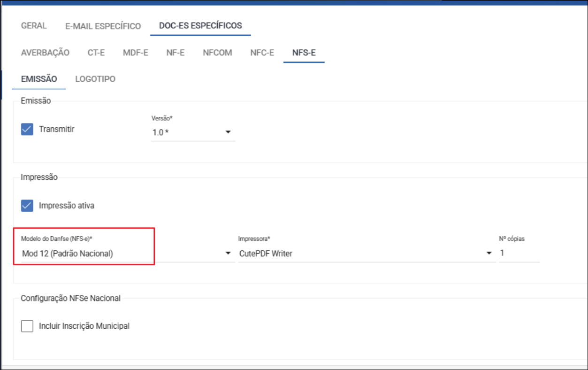Click the NFS-E tab
Image resolution: width=588 pixels, height=370 pixels.
click(x=304, y=53)
